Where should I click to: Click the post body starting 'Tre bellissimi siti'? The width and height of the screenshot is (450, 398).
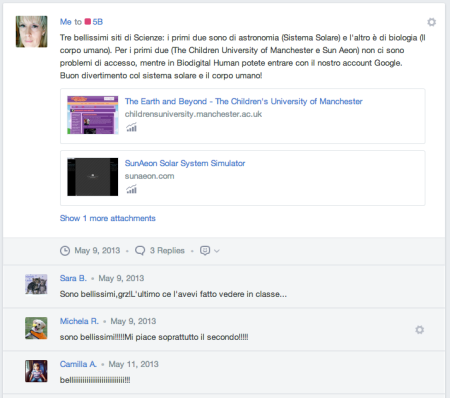(243, 57)
